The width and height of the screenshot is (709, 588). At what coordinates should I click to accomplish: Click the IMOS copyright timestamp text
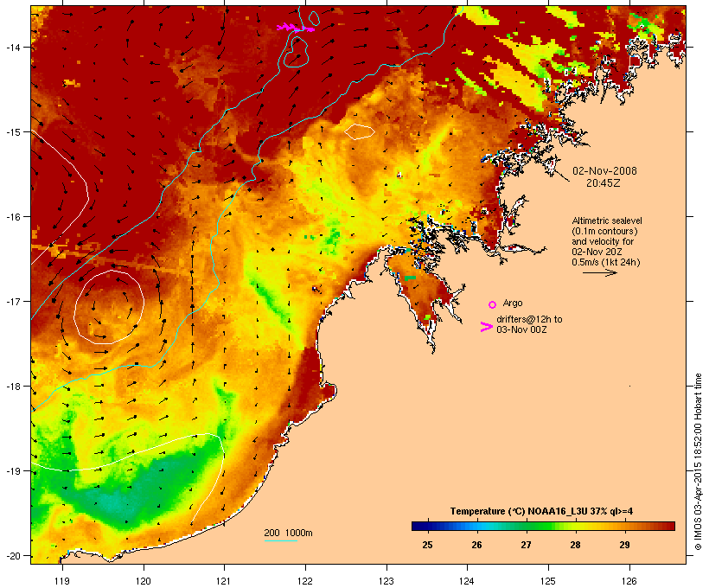(698, 462)
